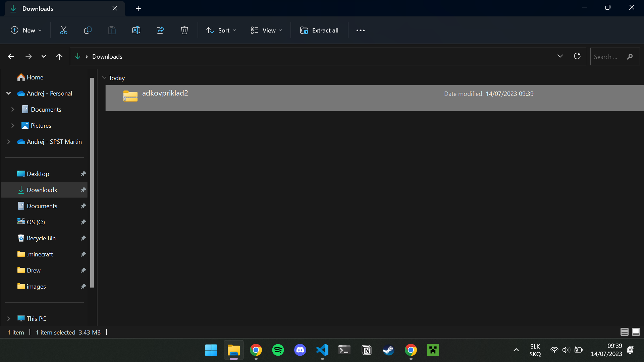Open Wi-Fi network settings in tray
The width and height of the screenshot is (644, 362).
pyautogui.click(x=554, y=350)
